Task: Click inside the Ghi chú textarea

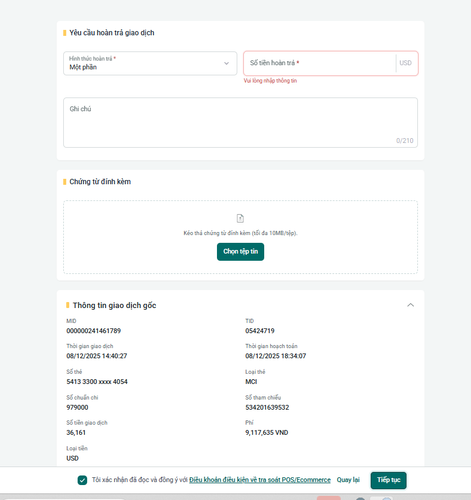Action: point(240,122)
